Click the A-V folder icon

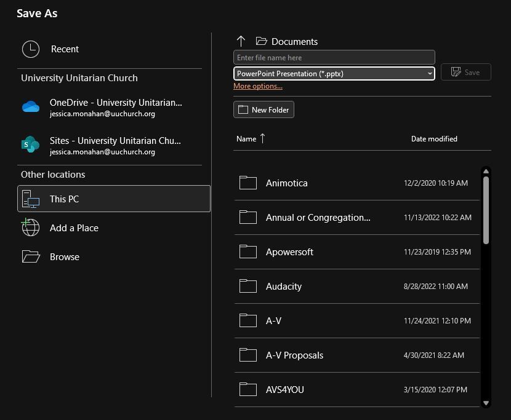(247, 321)
